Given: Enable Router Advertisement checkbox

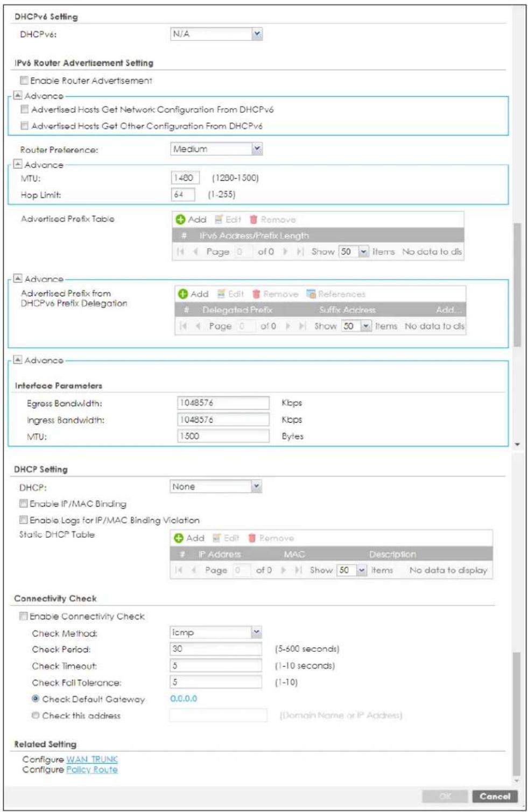Looking at the screenshot, I should (24, 80).
